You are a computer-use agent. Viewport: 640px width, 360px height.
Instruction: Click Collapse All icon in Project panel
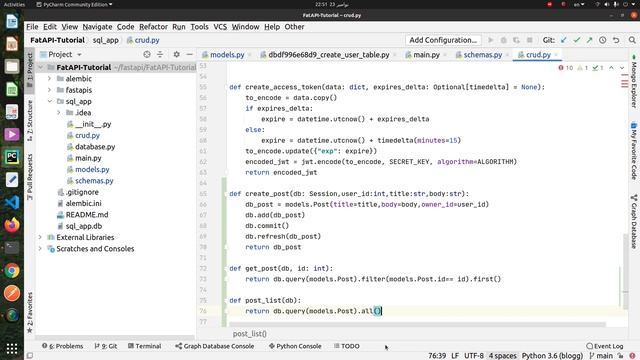(x=160, y=54)
